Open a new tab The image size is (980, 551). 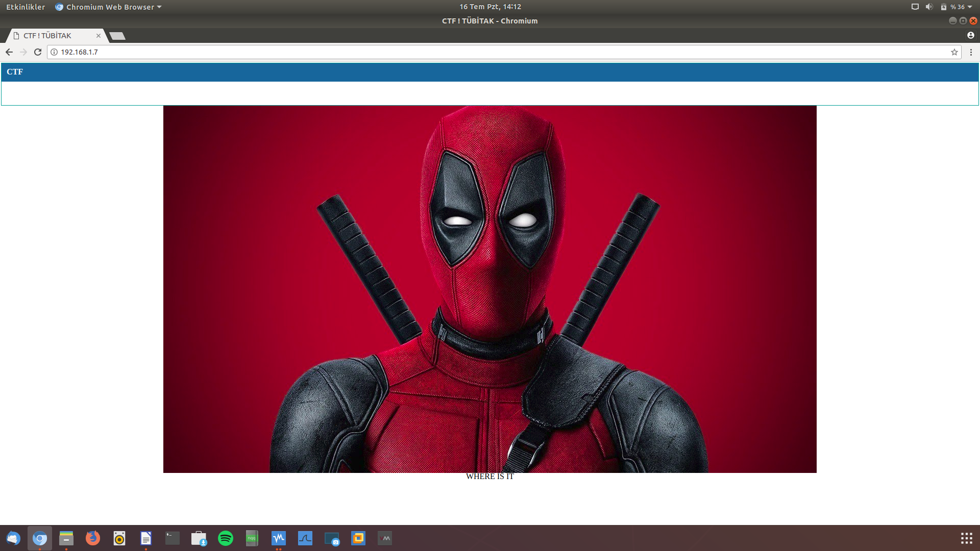pos(117,36)
